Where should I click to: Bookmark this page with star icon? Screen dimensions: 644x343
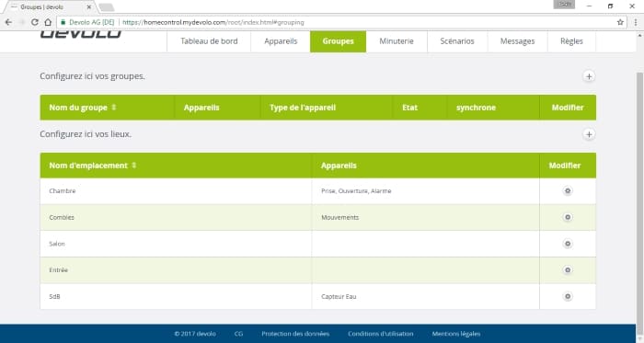(x=620, y=22)
